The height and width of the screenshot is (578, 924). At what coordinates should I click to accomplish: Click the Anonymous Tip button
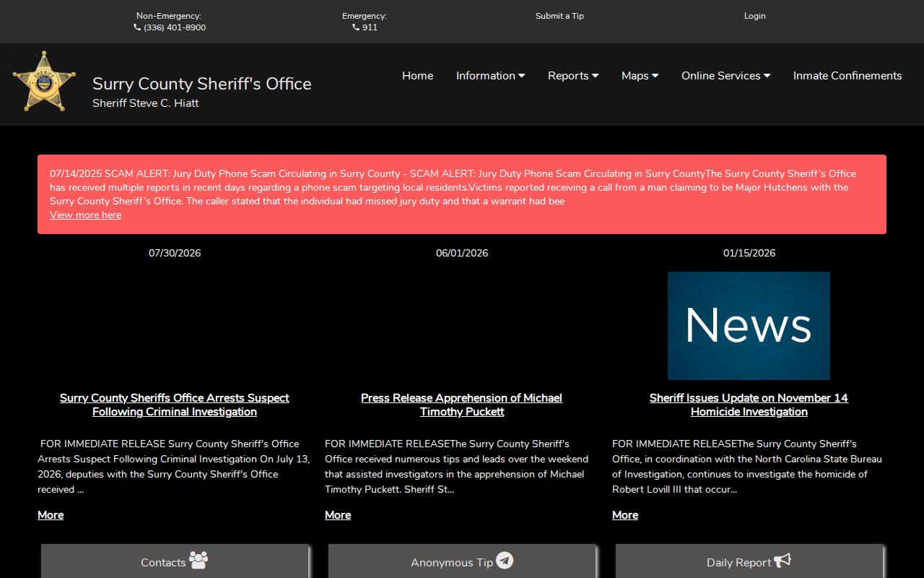click(x=462, y=561)
